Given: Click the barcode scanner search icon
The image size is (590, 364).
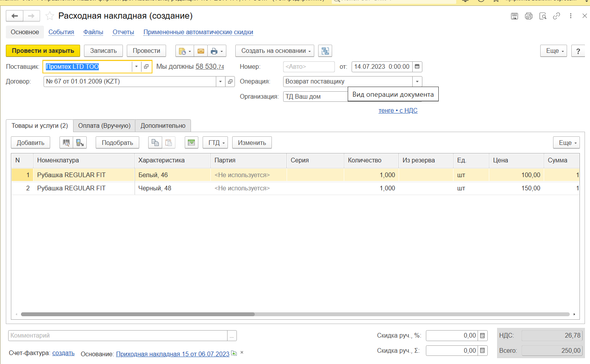Looking at the screenshot, I should pyautogui.click(x=67, y=143).
